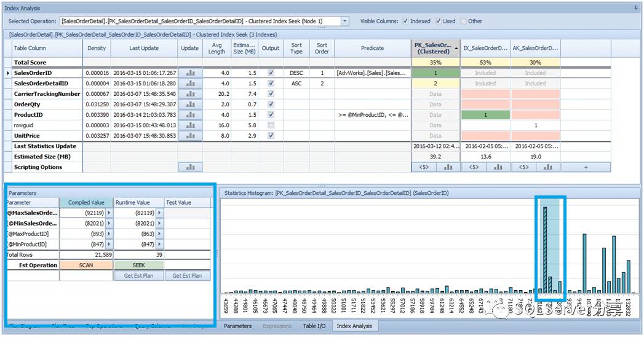
Task: Open the Selected Operation dropdown
Action: [345, 21]
